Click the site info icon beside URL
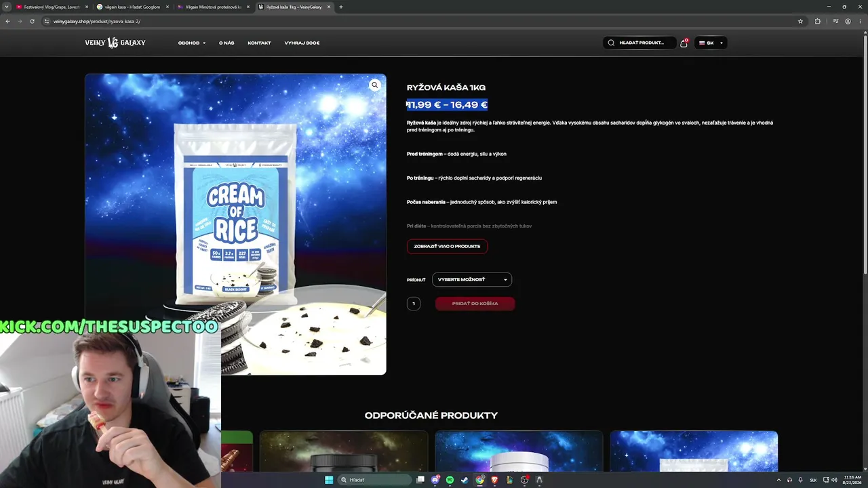Screen dimensions: 868x488 (47, 21)
